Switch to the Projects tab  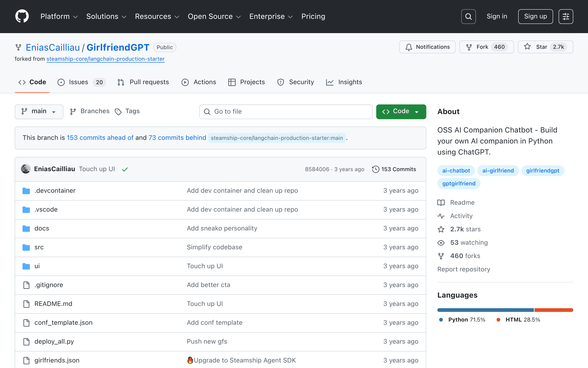pyautogui.click(x=247, y=82)
